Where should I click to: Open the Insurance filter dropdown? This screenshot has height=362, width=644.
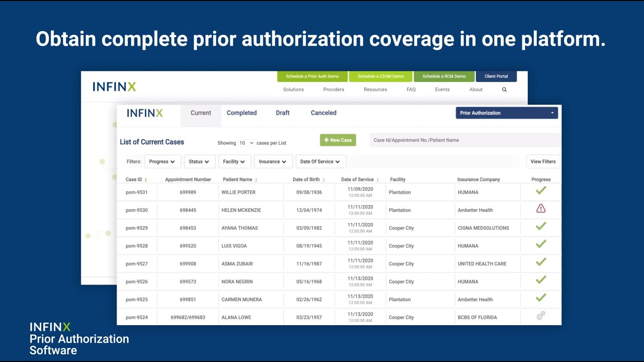click(x=273, y=161)
